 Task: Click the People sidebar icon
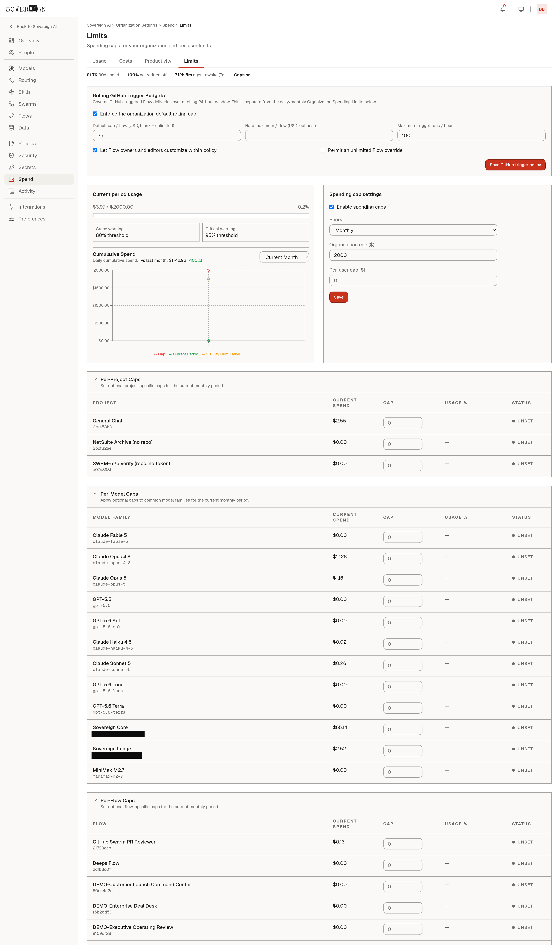coord(11,52)
